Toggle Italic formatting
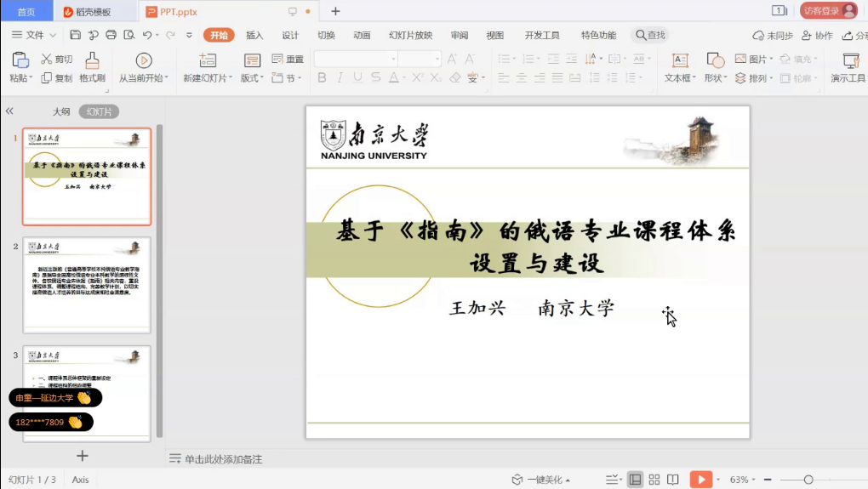Image resolution: width=868 pixels, height=489 pixels. point(340,78)
